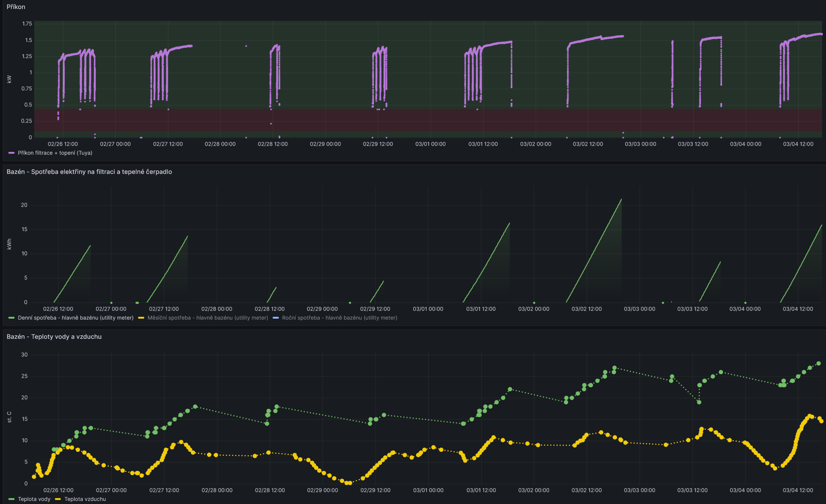Toggle the Denní spotřeba legend series
The height and width of the screenshot is (504, 826).
pyautogui.click(x=75, y=318)
